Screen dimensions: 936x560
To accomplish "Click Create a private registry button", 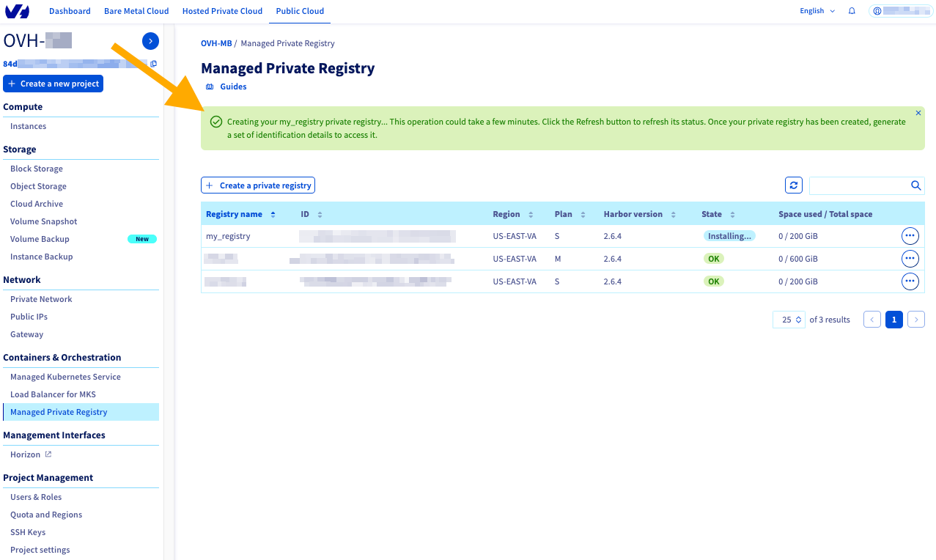I will pos(258,185).
